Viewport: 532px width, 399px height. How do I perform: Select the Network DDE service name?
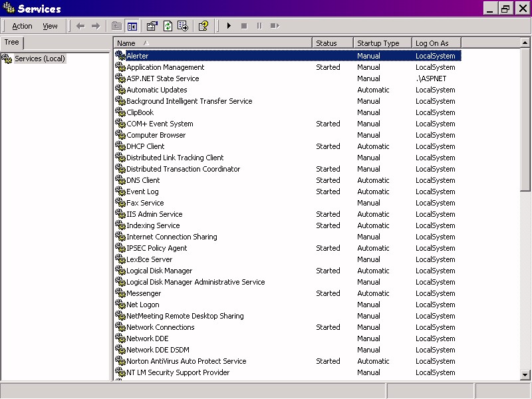point(148,338)
